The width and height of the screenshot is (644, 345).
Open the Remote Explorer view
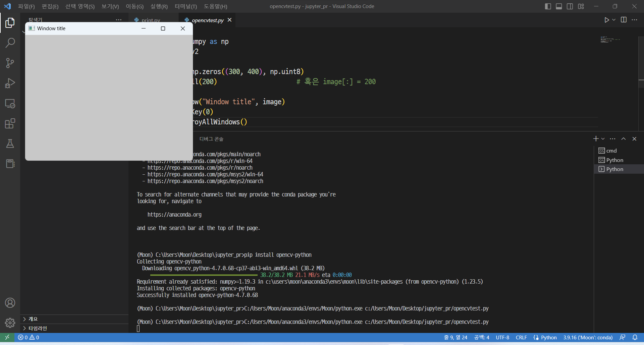pos(10,104)
